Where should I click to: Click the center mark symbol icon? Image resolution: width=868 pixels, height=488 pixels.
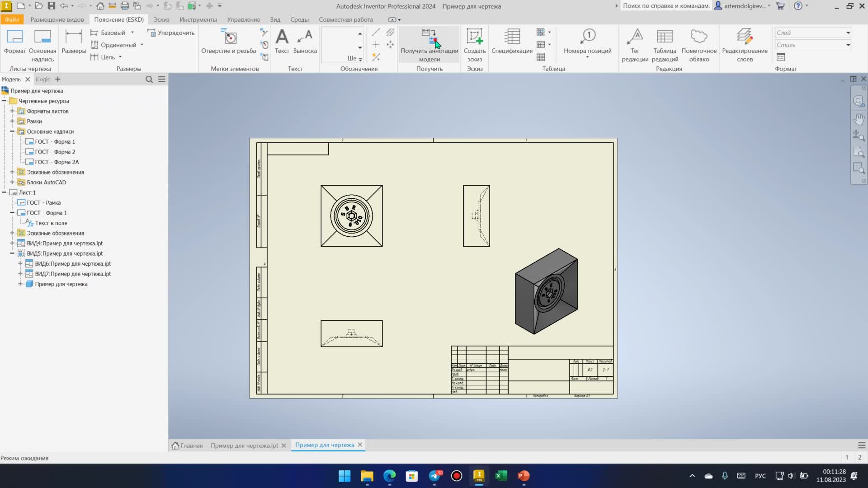(376, 45)
